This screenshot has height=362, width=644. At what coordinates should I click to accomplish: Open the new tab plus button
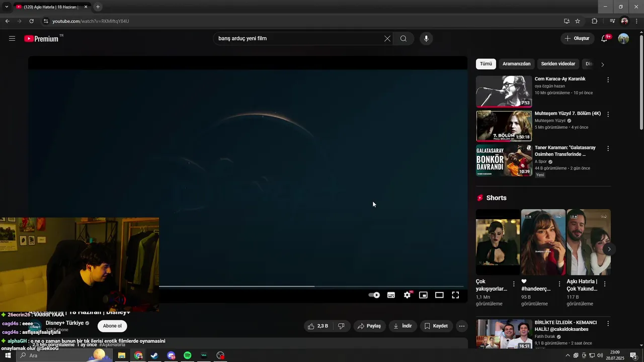tap(98, 7)
